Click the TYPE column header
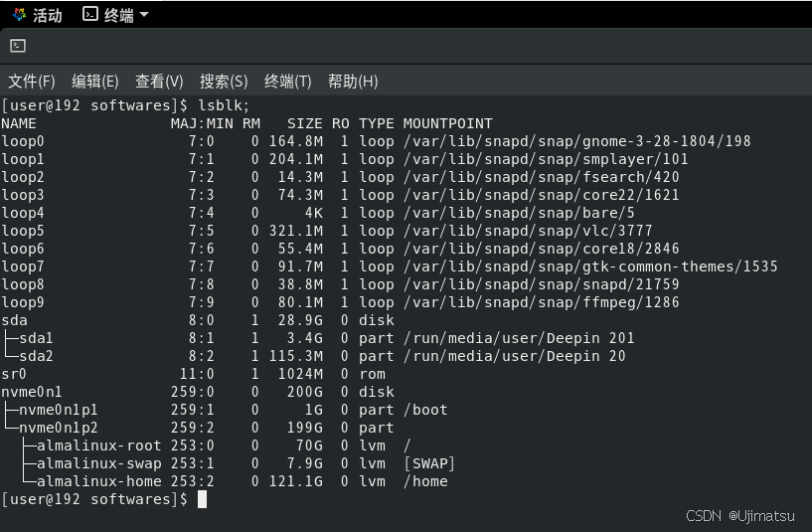Image resolution: width=812 pixels, height=532 pixels. [377, 124]
